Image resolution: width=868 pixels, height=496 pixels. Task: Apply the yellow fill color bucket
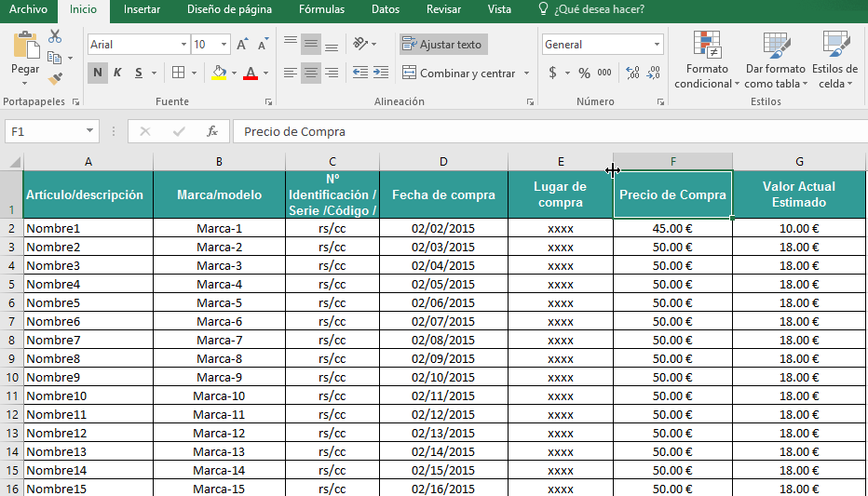[x=219, y=73]
